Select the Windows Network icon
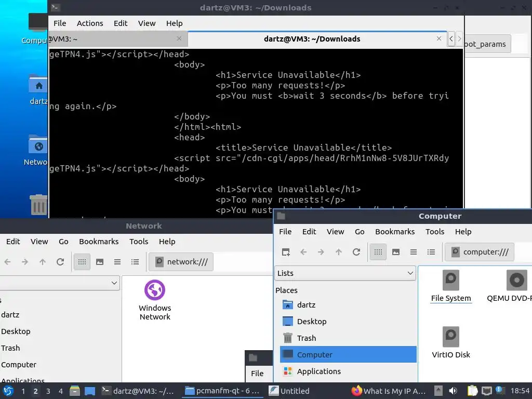The height and width of the screenshot is (399, 532). [x=155, y=300]
